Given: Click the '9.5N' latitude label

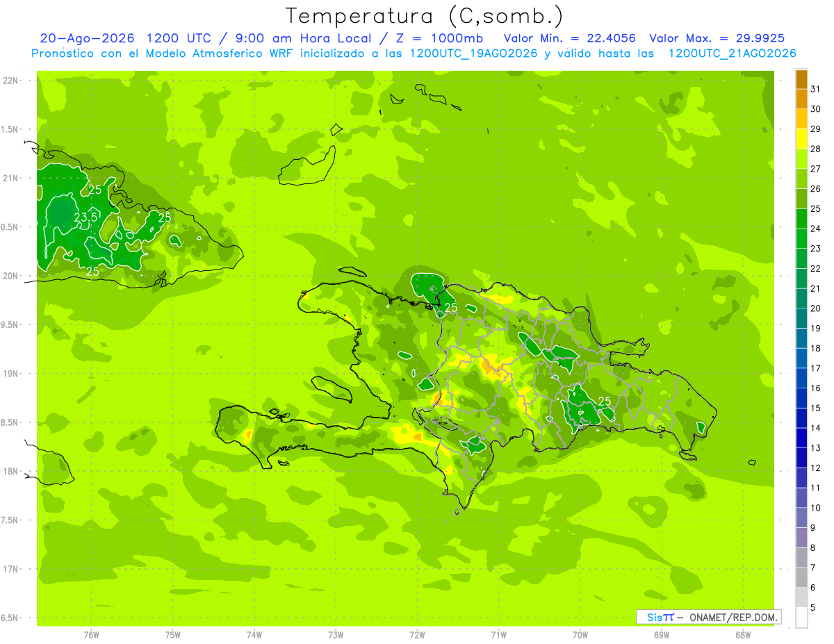Looking at the screenshot, I should pos(10,325).
